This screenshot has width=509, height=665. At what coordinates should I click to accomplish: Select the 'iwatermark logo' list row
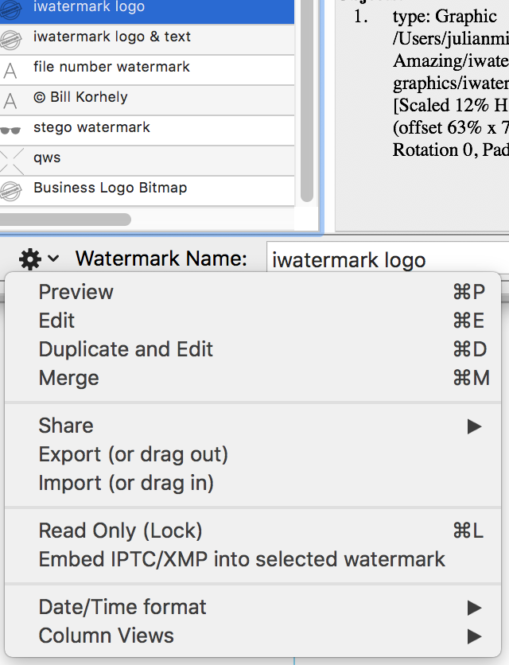[147, 10]
